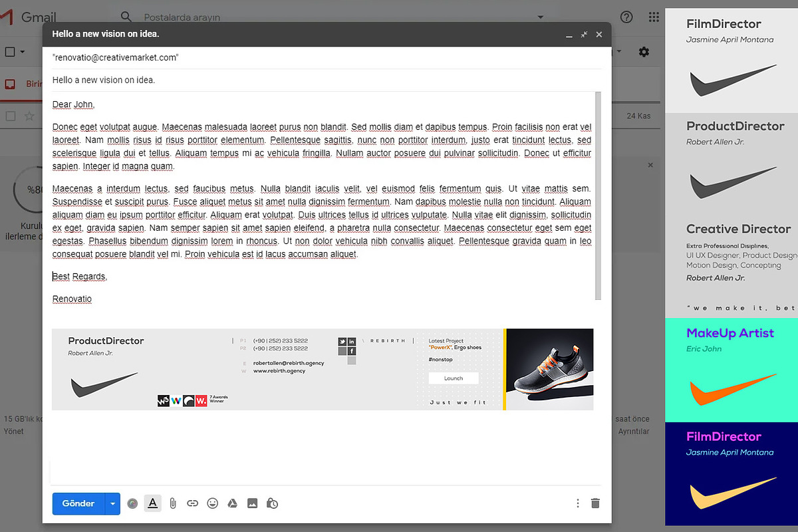Click the Gmail search magnifier icon

(126, 17)
